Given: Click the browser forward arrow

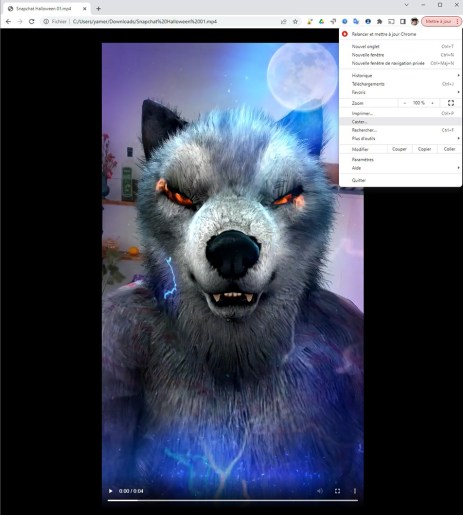Looking at the screenshot, I should [20, 22].
